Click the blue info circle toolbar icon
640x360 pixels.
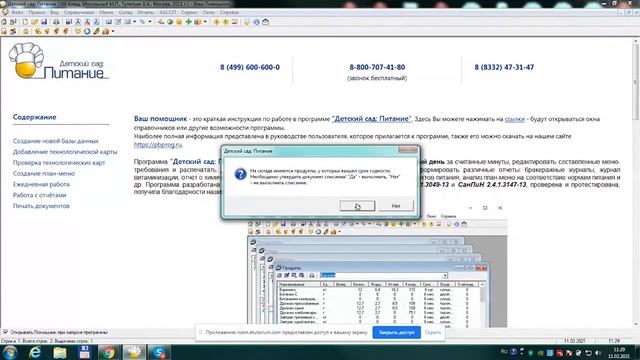pos(256,22)
